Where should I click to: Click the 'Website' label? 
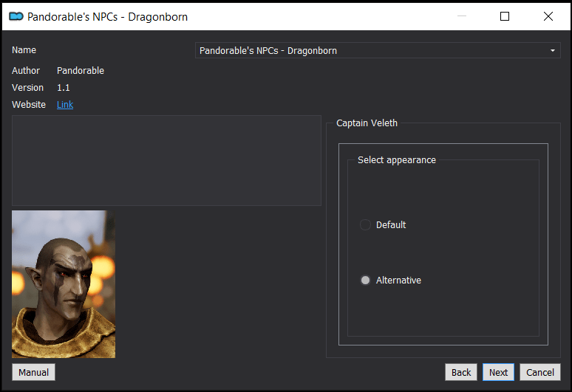29,105
